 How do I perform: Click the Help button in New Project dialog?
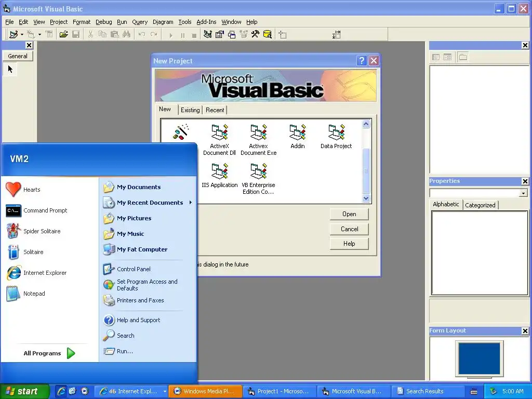(x=349, y=244)
